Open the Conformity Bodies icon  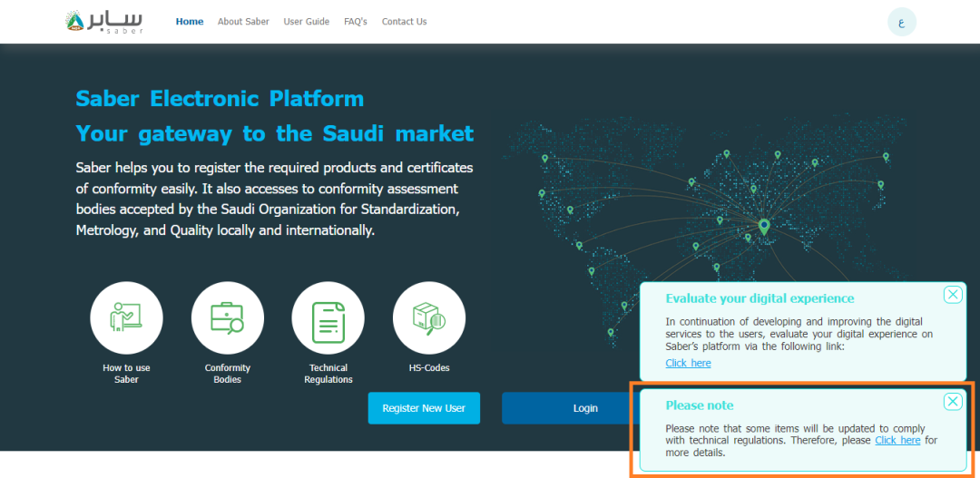pyautogui.click(x=227, y=318)
